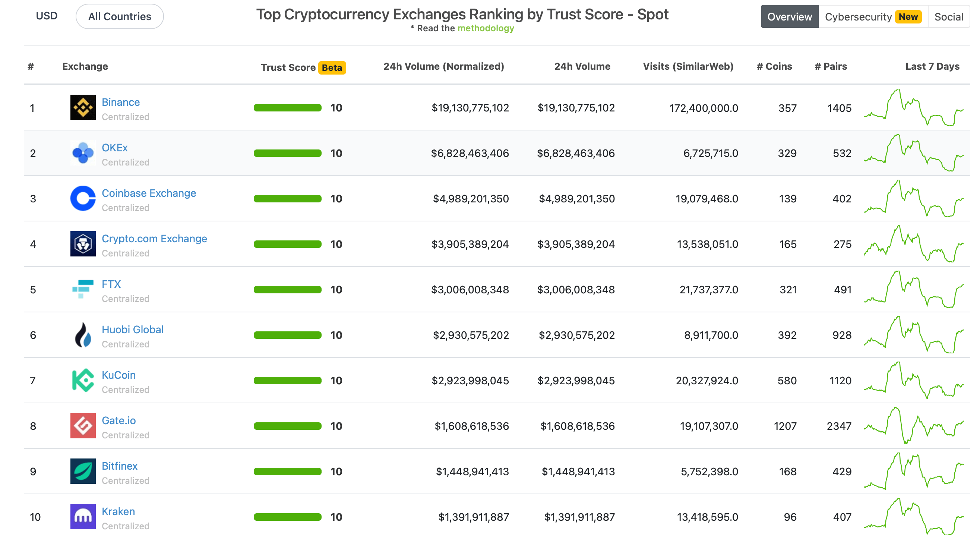Open the Gate.io exchange link
Screen dimensions: 980x539
119,420
